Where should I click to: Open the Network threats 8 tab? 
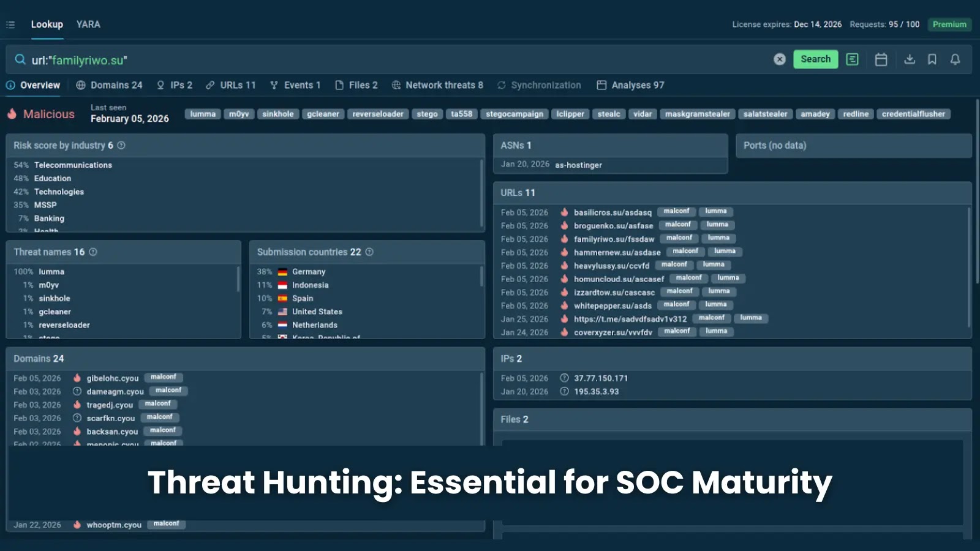437,85
